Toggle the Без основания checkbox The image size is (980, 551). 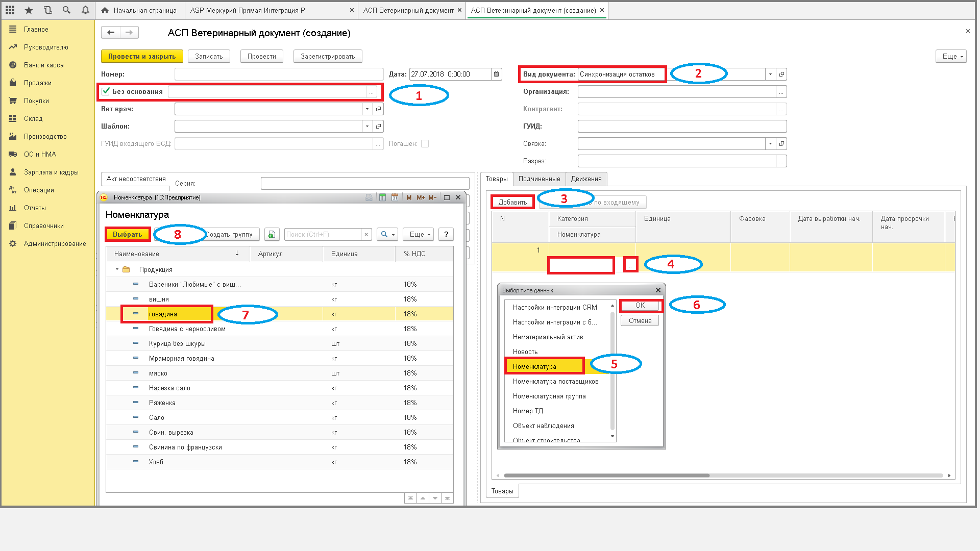[106, 91]
